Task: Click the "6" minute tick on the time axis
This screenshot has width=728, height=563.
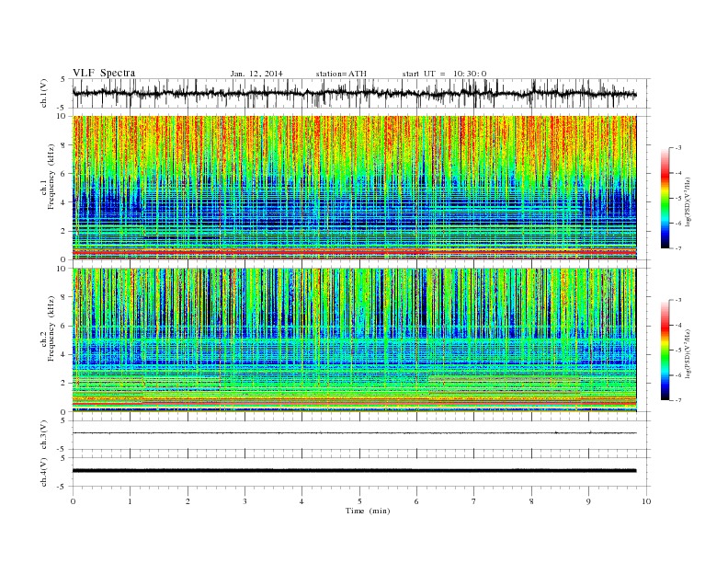Action: pos(416,501)
